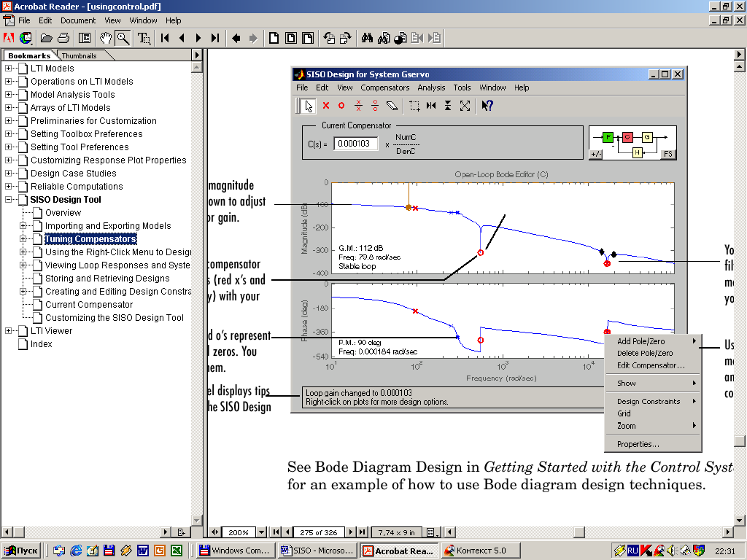Open the Bookmarks pane arrow menu

pos(197,55)
